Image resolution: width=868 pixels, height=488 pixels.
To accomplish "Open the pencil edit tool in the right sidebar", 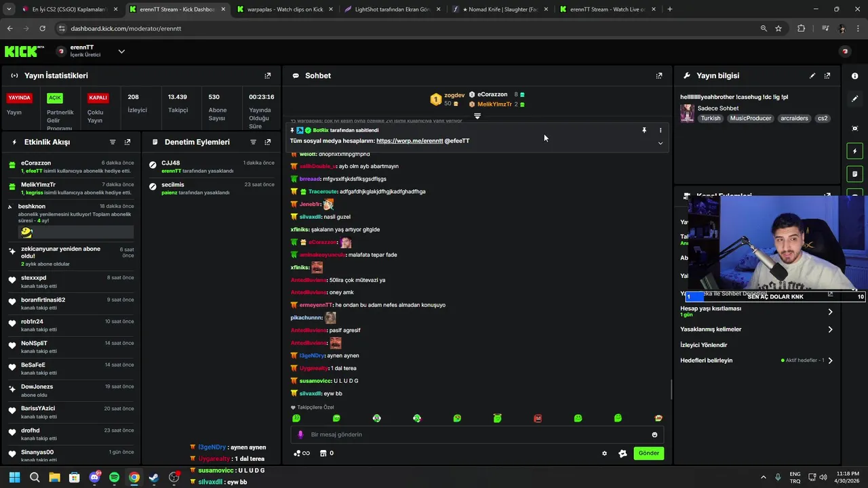I will coord(854,99).
